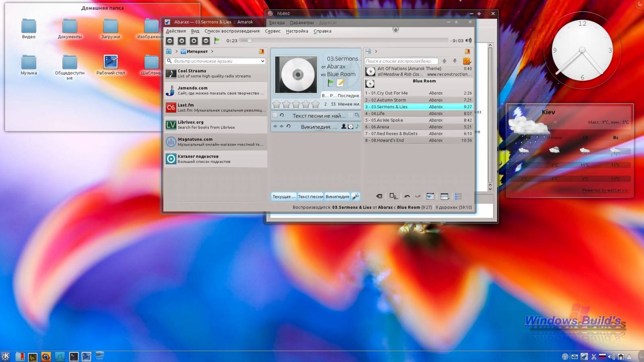Click the search next down arrow in playlist
The image size is (644, 362).
[455, 61]
